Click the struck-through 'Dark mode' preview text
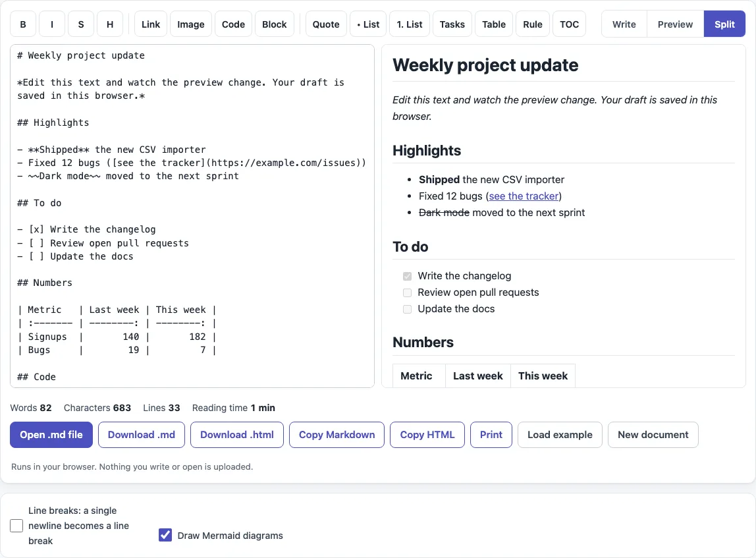This screenshot has height=558, width=756. tap(444, 212)
